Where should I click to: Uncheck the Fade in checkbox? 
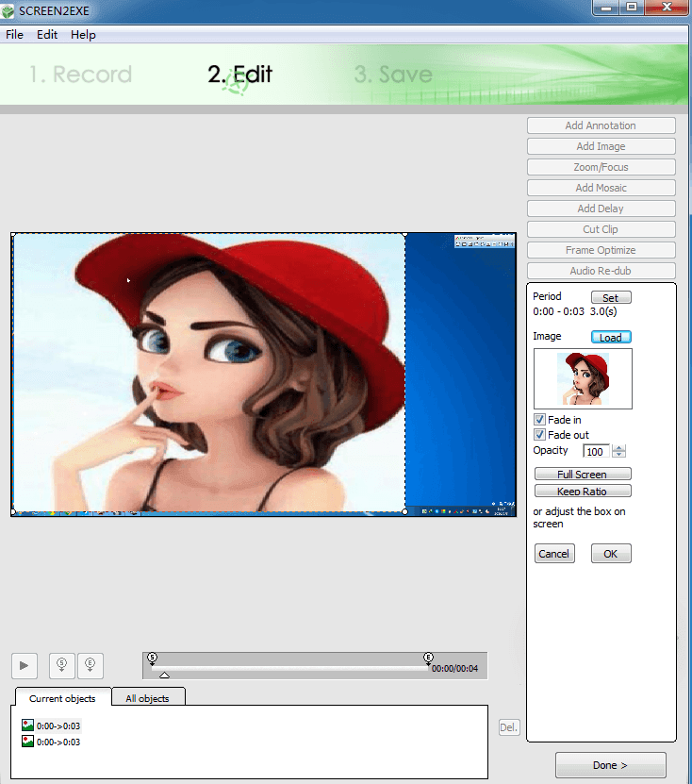pos(539,420)
